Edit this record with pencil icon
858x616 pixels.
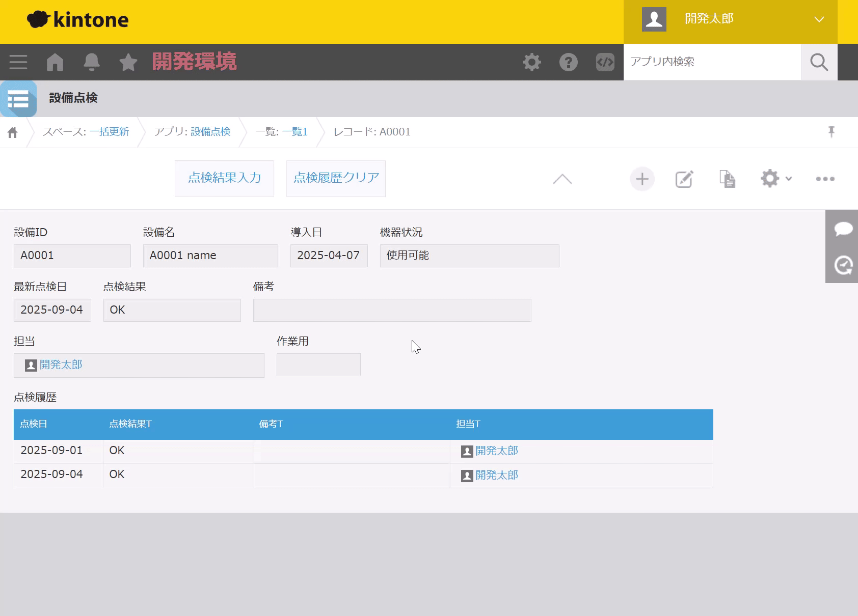684,179
